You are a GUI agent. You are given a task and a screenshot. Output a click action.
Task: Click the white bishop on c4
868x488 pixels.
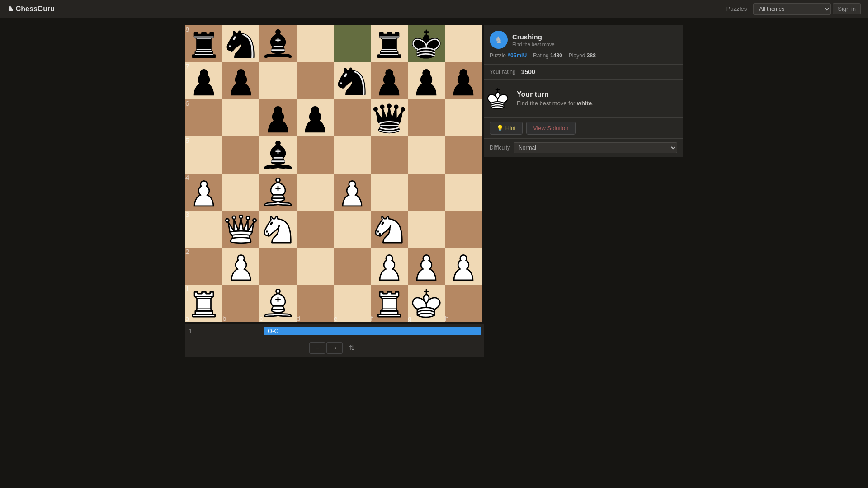[x=278, y=192]
